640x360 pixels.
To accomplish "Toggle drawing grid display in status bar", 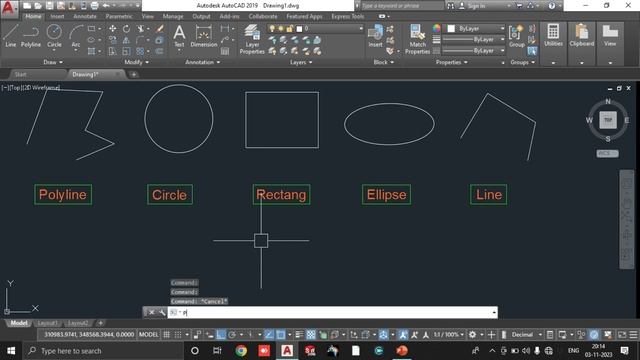I will pyautogui.click(x=167, y=335).
